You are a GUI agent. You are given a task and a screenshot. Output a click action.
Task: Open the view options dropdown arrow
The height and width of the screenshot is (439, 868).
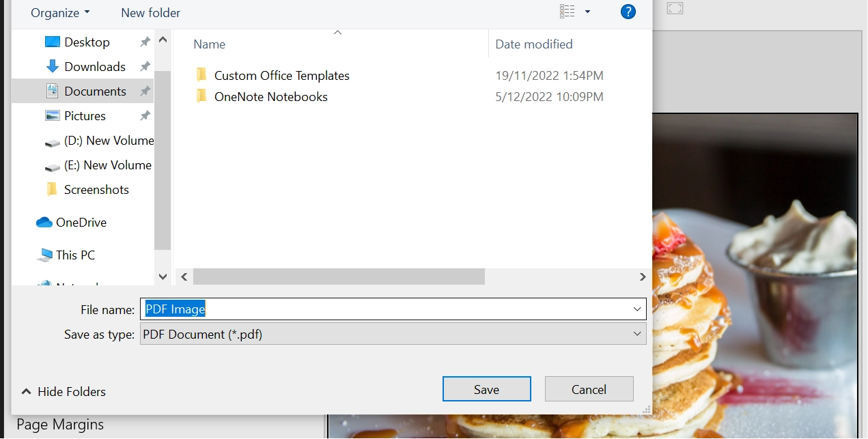[x=587, y=12]
